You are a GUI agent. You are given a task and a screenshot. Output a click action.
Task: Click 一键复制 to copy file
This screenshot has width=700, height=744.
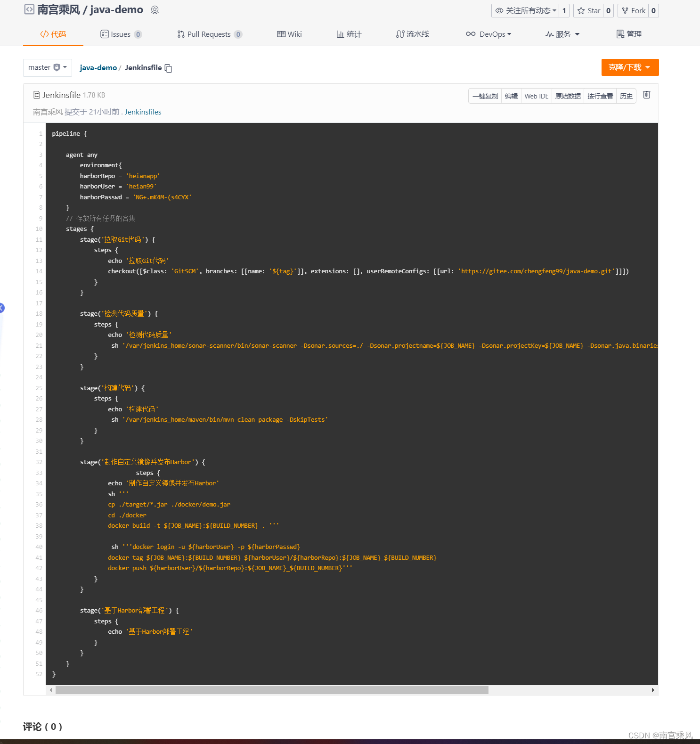point(485,96)
